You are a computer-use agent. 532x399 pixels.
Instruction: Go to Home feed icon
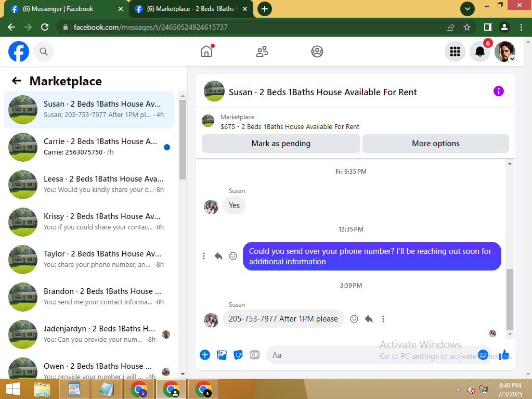point(206,52)
